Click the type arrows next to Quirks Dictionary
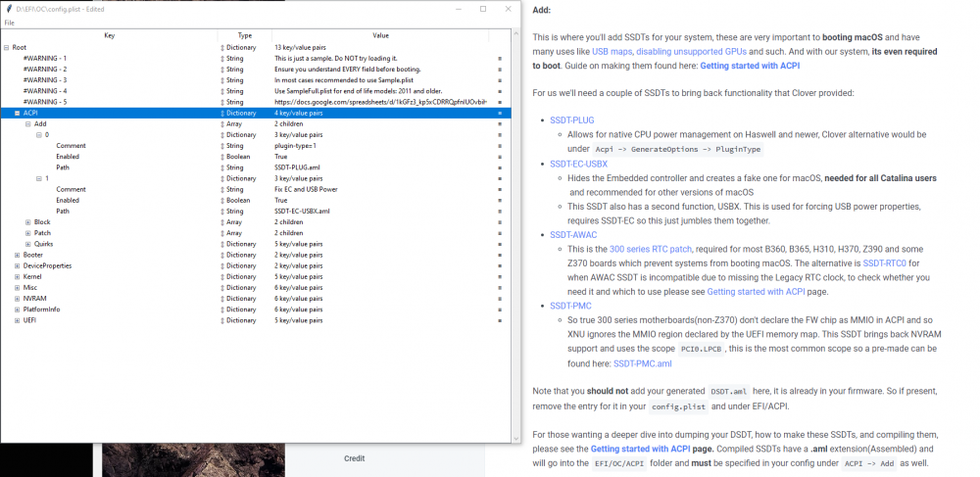 coord(221,244)
